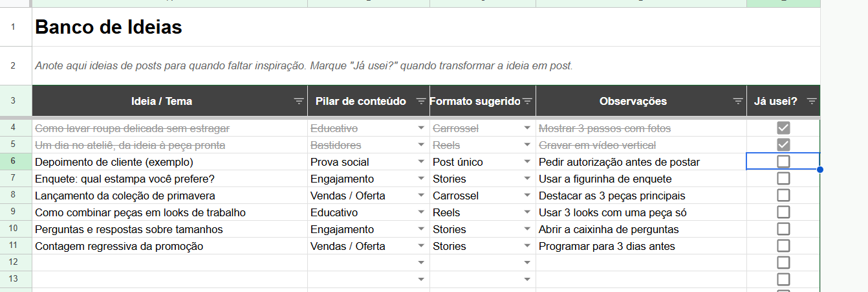Open filter icon for Já usei? column
The height and width of the screenshot is (292, 868).
click(812, 101)
